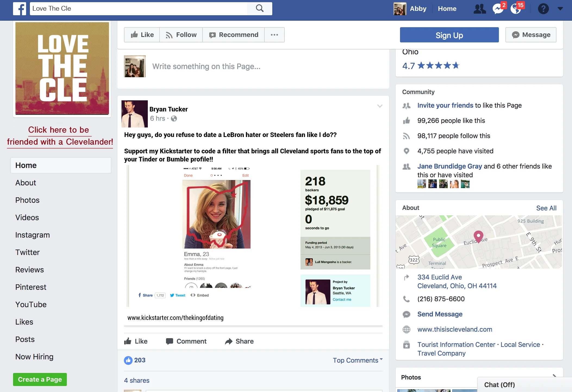Image resolution: width=572 pixels, height=392 pixels.
Task: Click the map location pin
Action: tap(478, 236)
